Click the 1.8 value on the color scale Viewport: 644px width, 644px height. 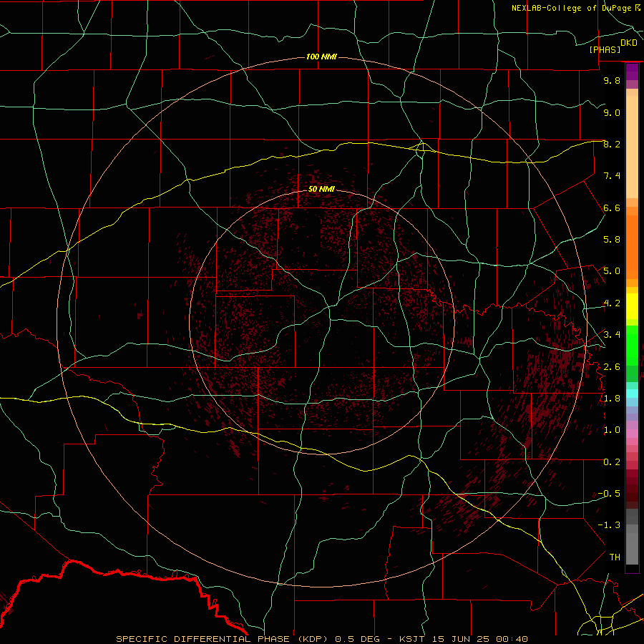pyautogui.click(x=612, y=399)
